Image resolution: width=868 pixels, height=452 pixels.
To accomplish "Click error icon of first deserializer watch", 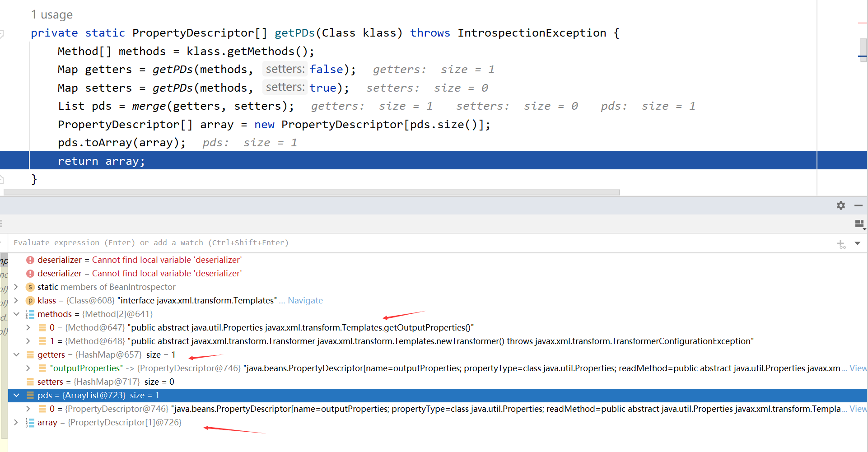I will [30, 260].
